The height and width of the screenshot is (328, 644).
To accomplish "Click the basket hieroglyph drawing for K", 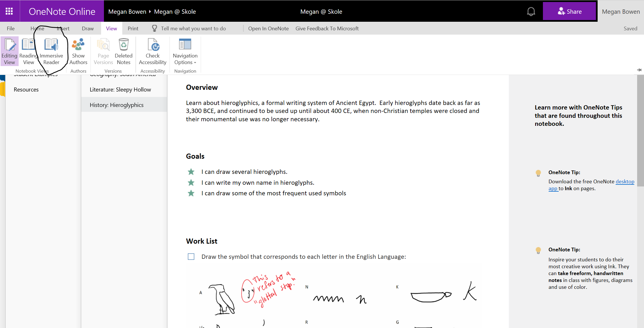I will 431,297.
